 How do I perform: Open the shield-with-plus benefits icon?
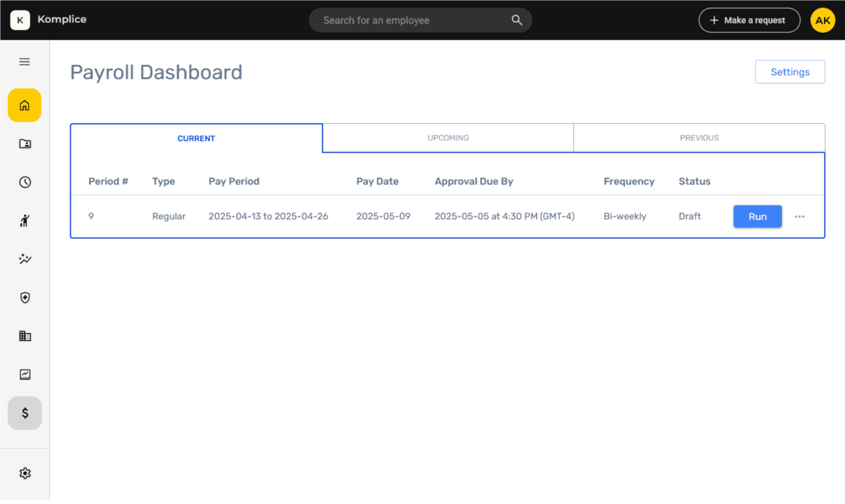click(24, 298)
